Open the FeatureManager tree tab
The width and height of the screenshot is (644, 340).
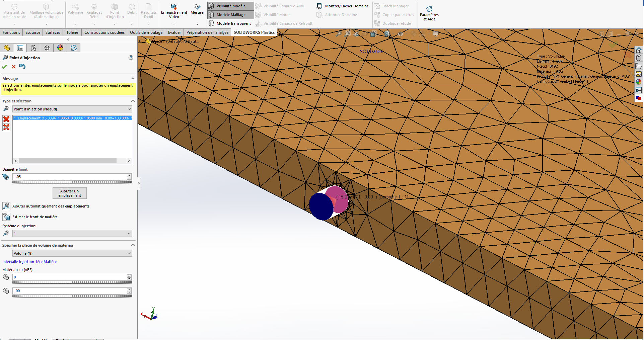(7, 48)
